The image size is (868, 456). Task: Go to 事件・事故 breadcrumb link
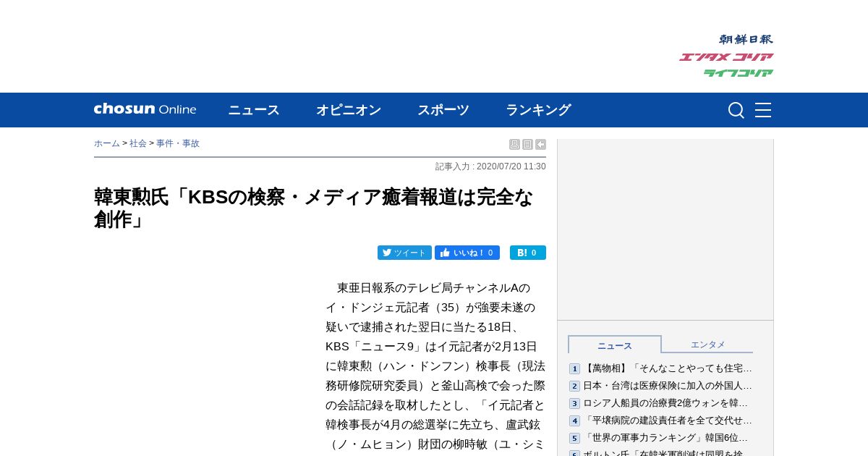pos(178,143)
